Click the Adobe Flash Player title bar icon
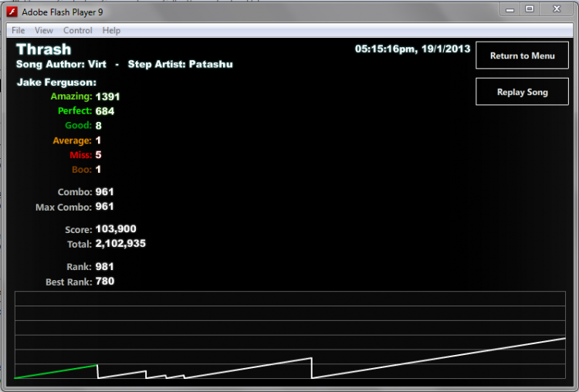 coord(12,12)
